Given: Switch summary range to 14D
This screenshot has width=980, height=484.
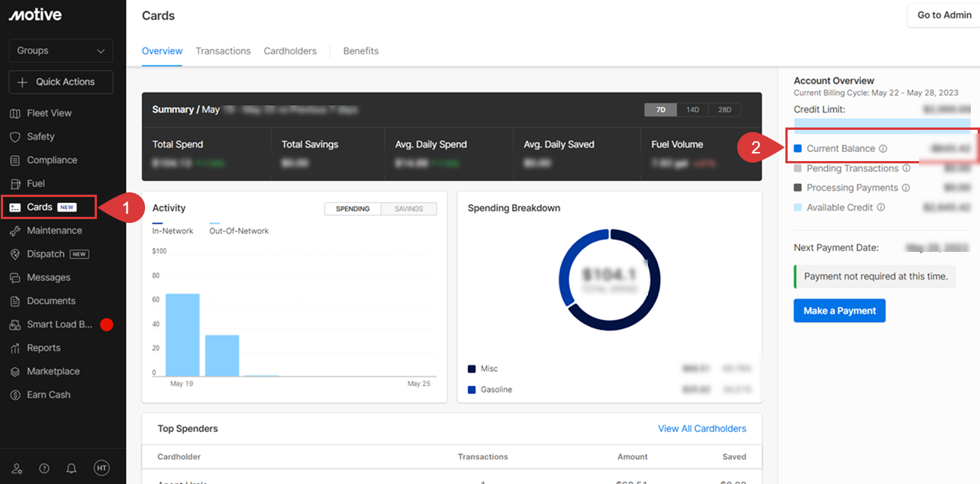Looking at the screenshot, I should coord(692,110).
